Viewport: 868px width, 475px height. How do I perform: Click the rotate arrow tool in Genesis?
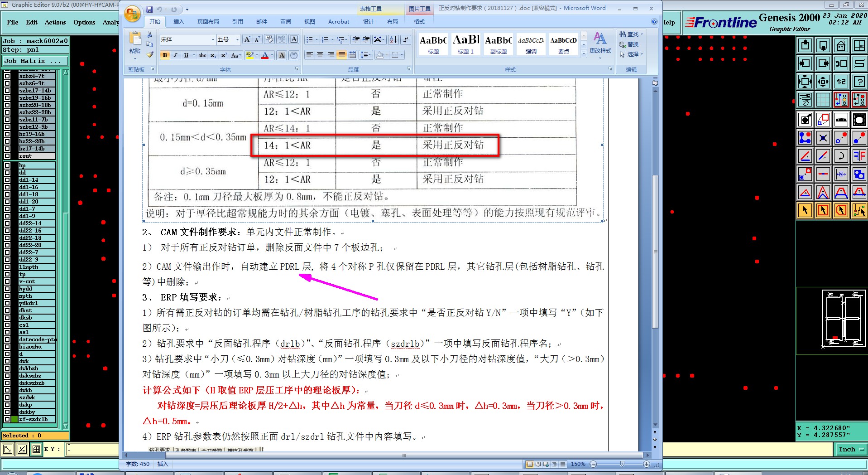(841, 156)
